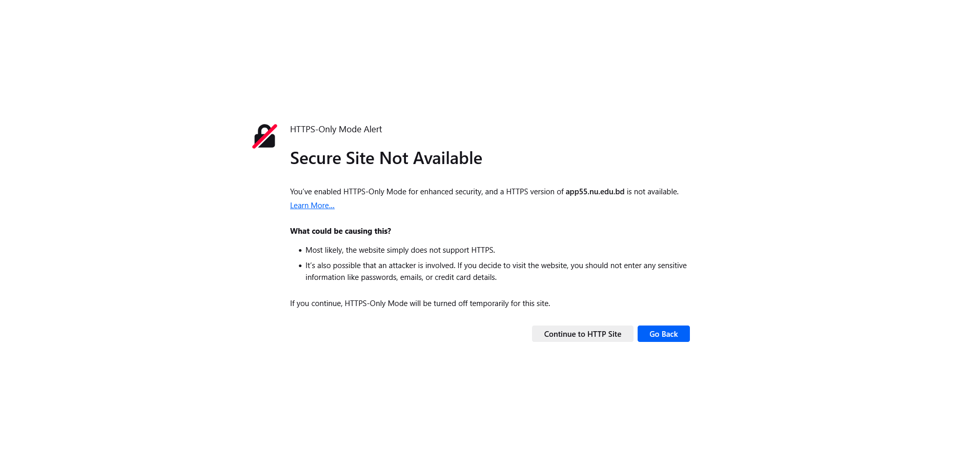The height and width of the screenshot is (467, 980).
Task: Click the Secure Site Not Available heading
Action: pos(386,158)
